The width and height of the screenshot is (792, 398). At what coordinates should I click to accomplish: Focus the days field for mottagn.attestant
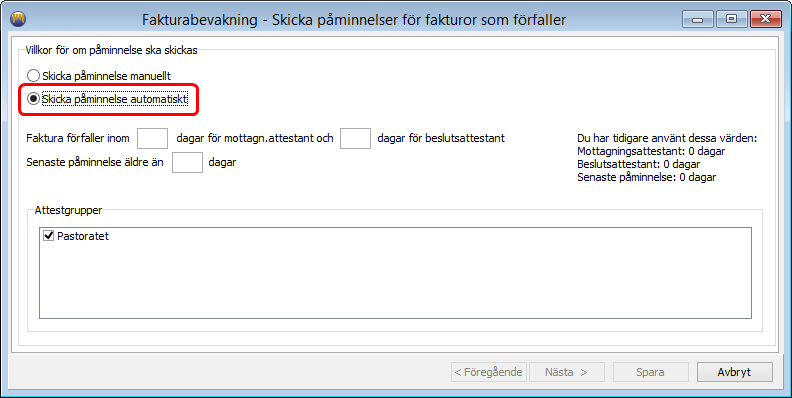point(153,138)
